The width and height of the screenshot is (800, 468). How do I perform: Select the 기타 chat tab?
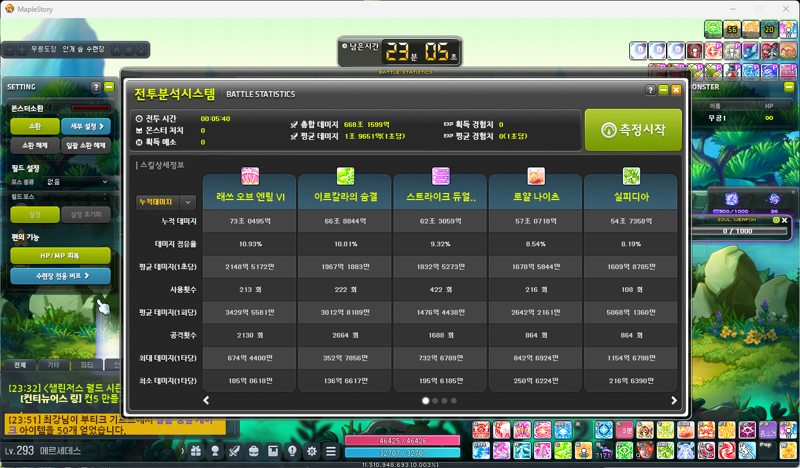[54, 365]
